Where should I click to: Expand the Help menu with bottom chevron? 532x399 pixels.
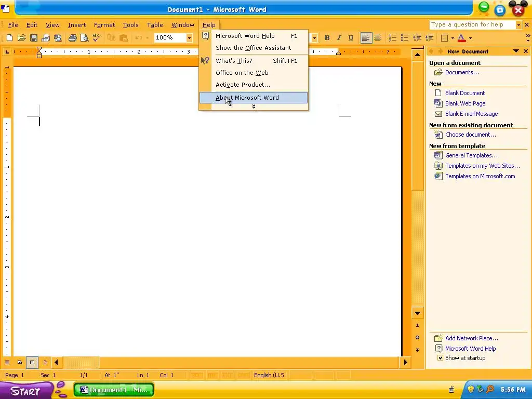[x=254, y=107]
